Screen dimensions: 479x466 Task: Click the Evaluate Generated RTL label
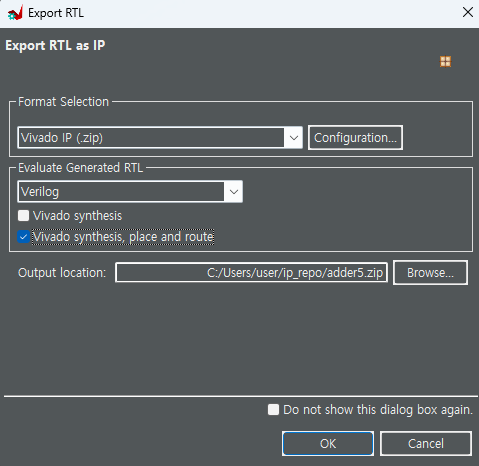click(x=80, y=168)
